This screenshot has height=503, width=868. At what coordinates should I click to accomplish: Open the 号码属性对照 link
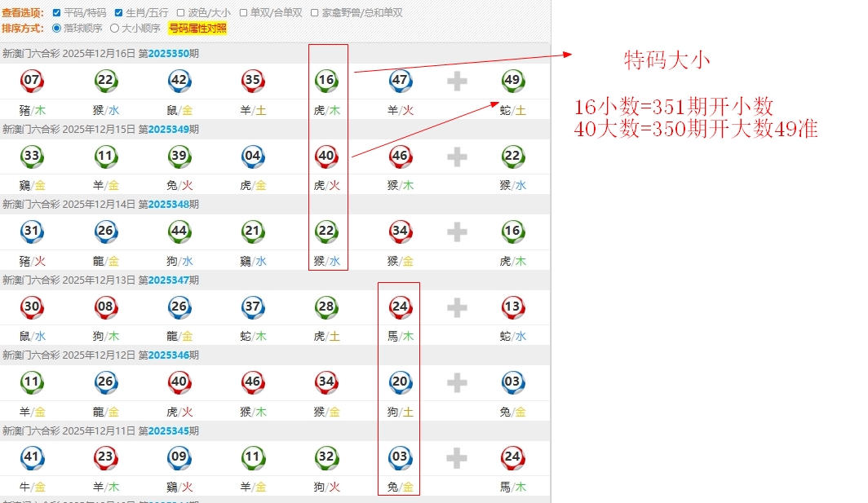pos(197,28)
